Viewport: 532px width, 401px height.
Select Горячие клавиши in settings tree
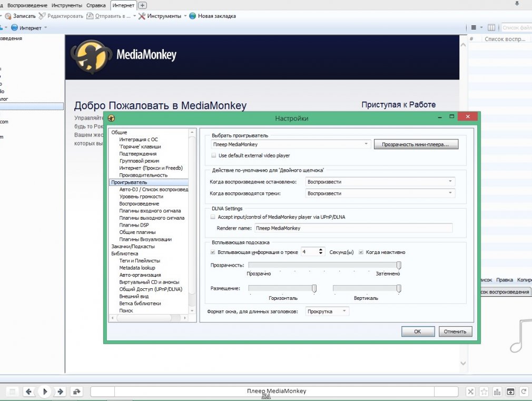[x=140, y=146]
